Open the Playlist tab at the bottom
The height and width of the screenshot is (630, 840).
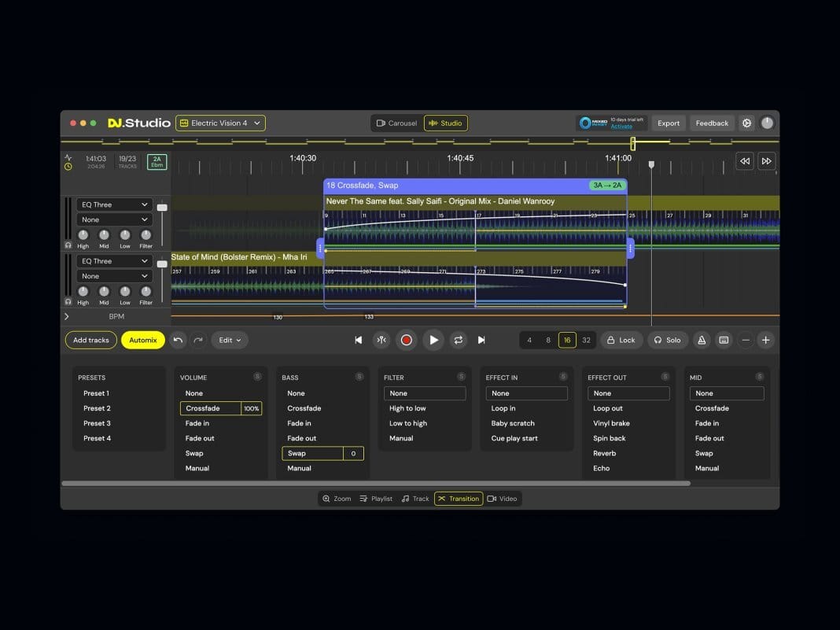pyautogui.click(x=376, y=499)
